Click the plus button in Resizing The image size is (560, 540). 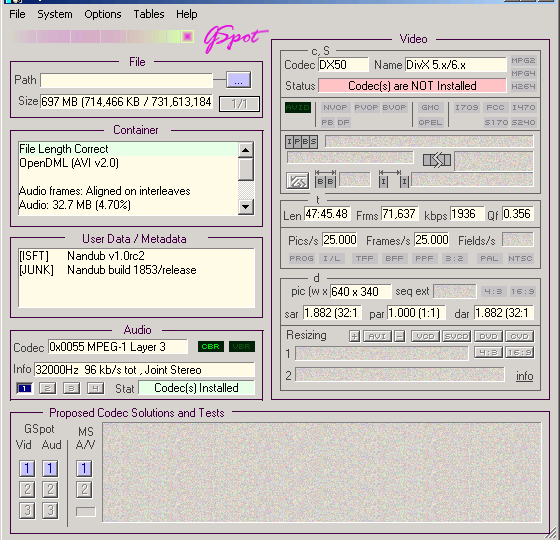coord(354,336)
